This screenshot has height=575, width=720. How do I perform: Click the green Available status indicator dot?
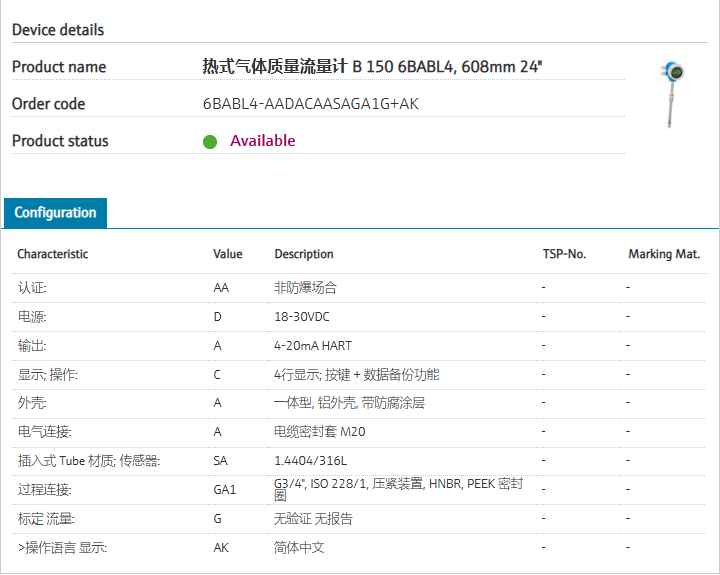point(210,141)
